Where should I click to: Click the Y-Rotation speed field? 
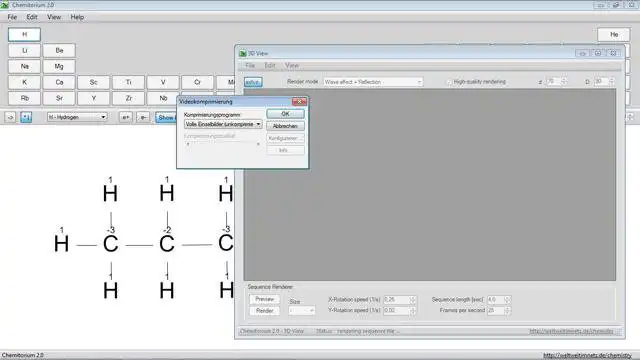point(396,311)
